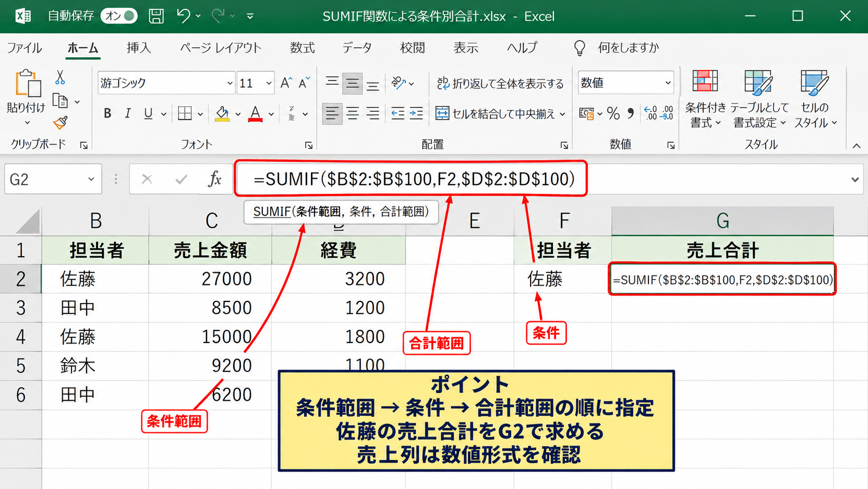The width and height of the screenshot is (868, 489).
Task: Click the Copy icon in clipboard group
Action: click(x=60, y=101)
